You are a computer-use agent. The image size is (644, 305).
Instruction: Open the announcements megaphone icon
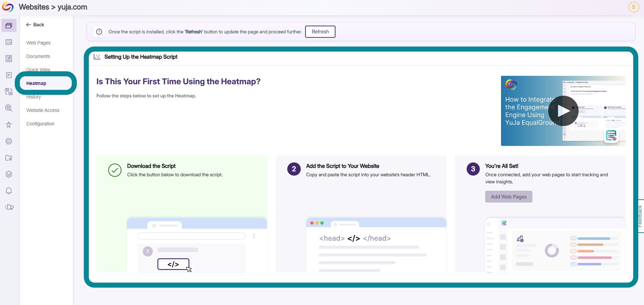click(x=9, y=207)
